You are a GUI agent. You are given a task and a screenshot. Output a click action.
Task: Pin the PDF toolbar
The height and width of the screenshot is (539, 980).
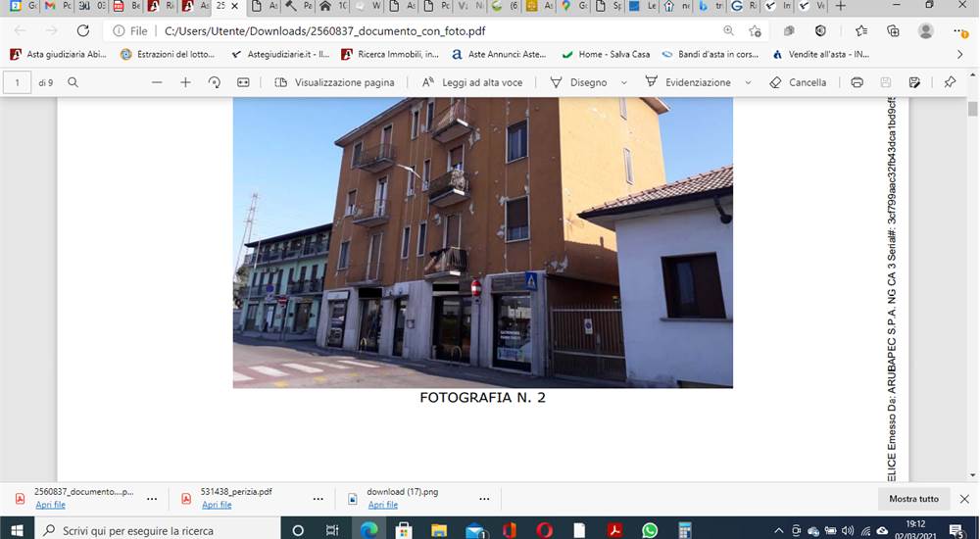(x=950, y=82)
